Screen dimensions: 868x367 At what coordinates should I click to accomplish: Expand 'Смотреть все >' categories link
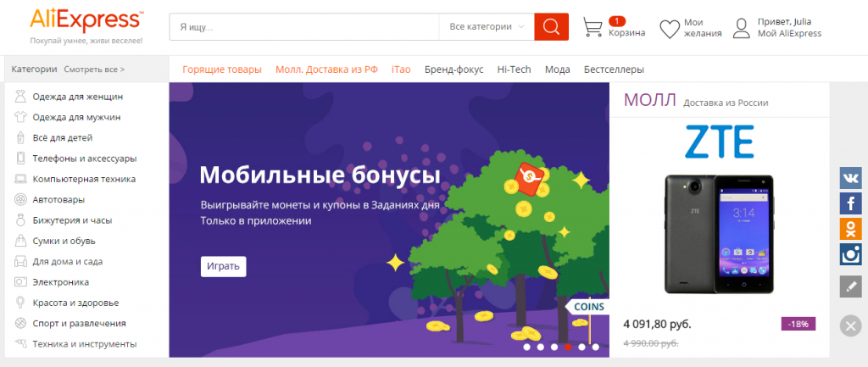coord(94,70)
